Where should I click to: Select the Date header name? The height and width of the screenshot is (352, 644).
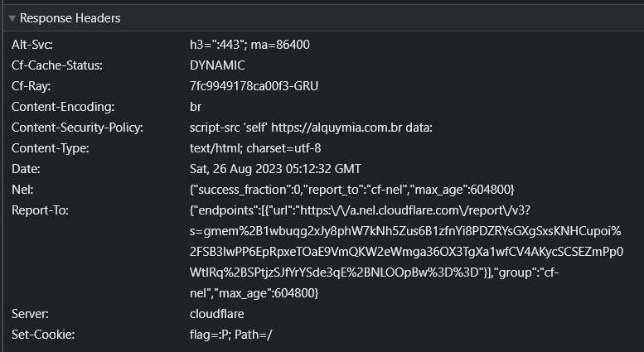point(26,169)
